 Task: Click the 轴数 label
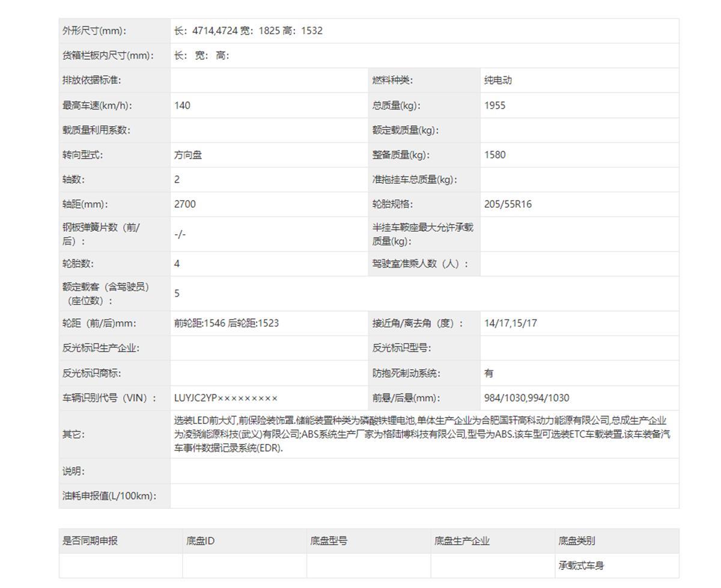[74, 179]
